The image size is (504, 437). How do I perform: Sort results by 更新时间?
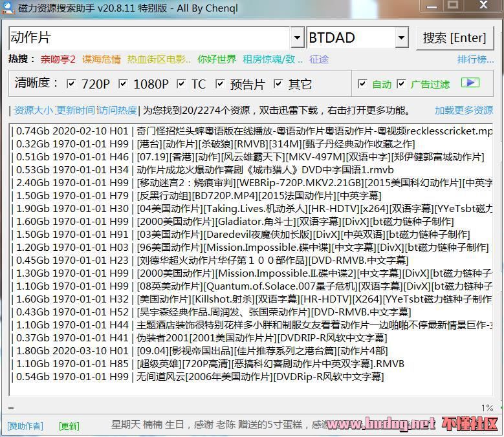click(x=76, y=111)
